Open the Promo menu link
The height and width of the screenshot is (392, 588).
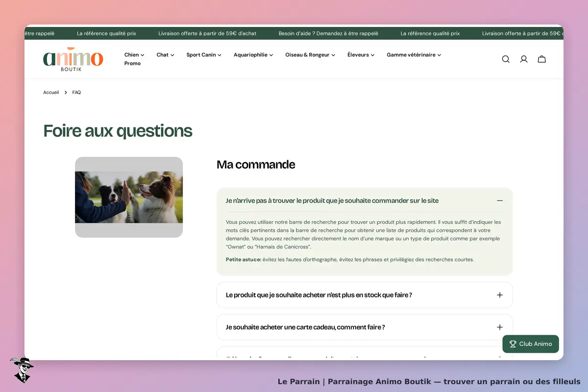pyautogui.click(x=132, y=63)
